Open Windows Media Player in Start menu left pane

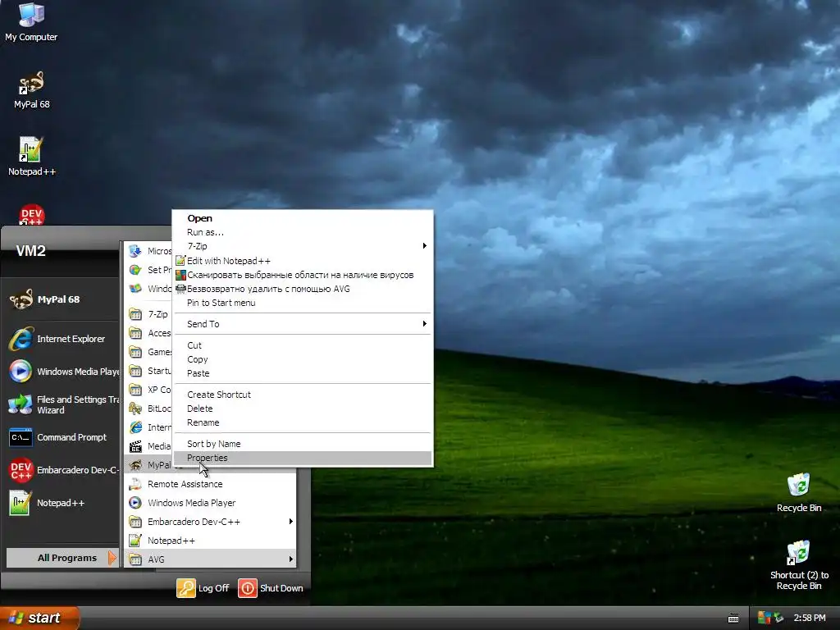[63, 372]
